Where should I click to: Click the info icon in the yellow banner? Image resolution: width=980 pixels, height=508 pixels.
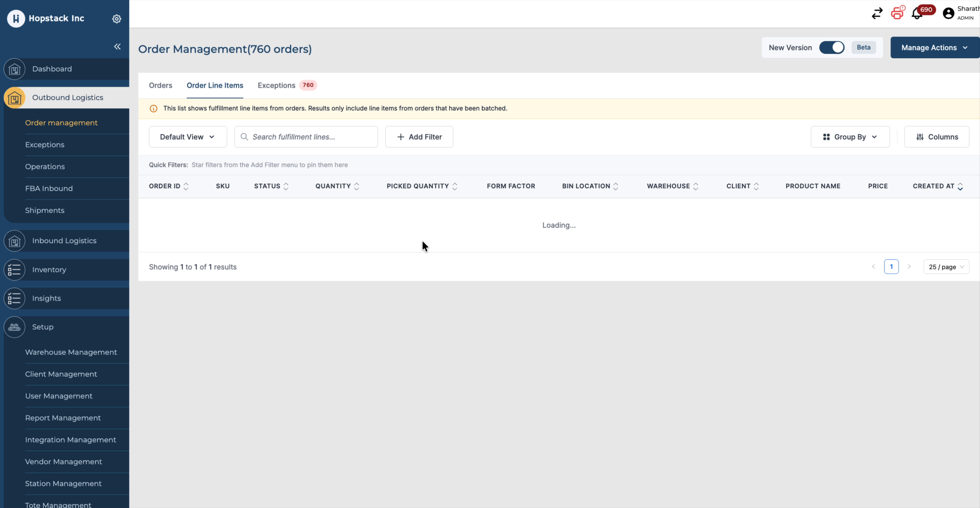coord(153,108)
